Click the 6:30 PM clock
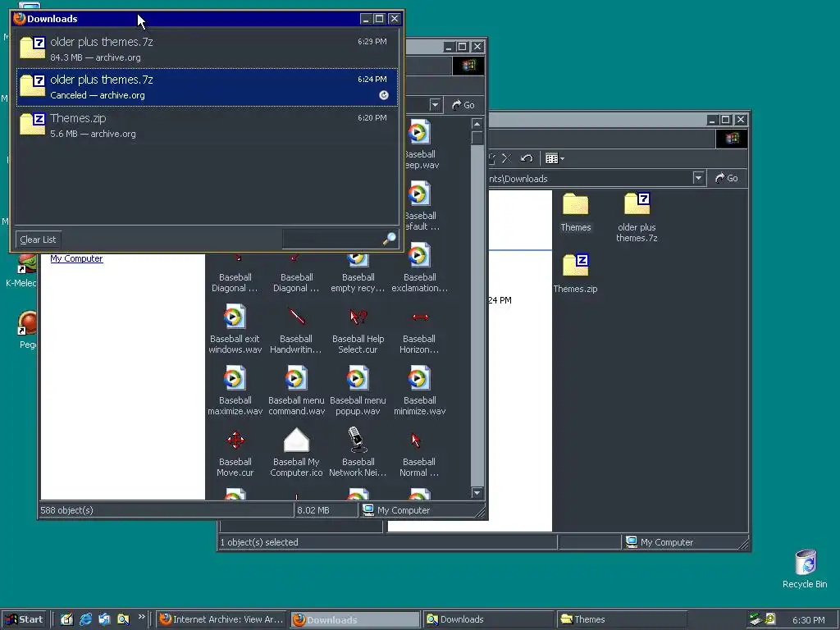Viewport: 840px width, 630px height. 808,620
